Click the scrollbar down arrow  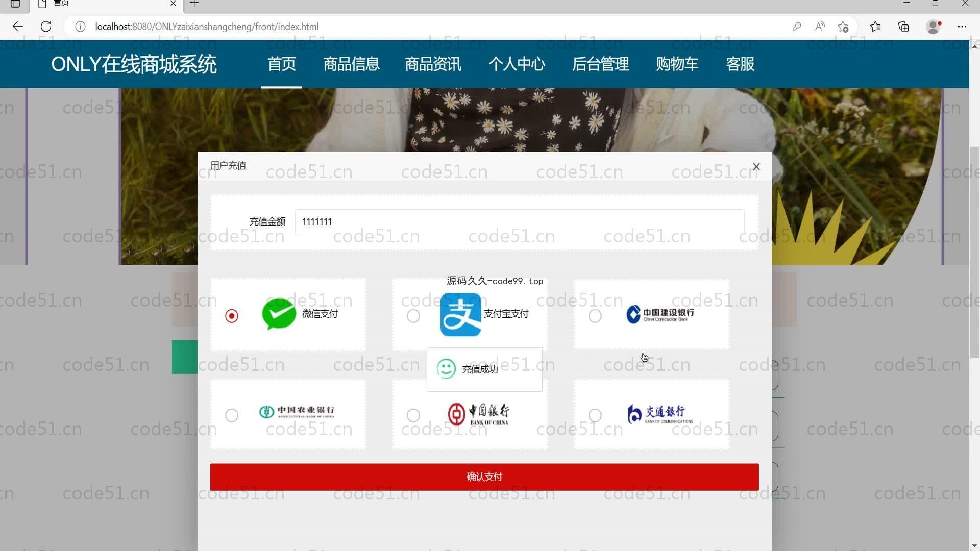click(x=974, y=546)
